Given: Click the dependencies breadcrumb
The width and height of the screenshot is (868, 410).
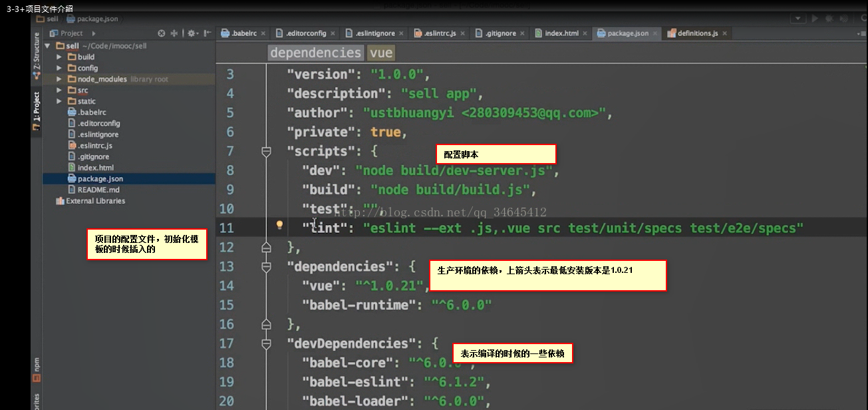Looking at the screenshot, I should click(315, 53).
